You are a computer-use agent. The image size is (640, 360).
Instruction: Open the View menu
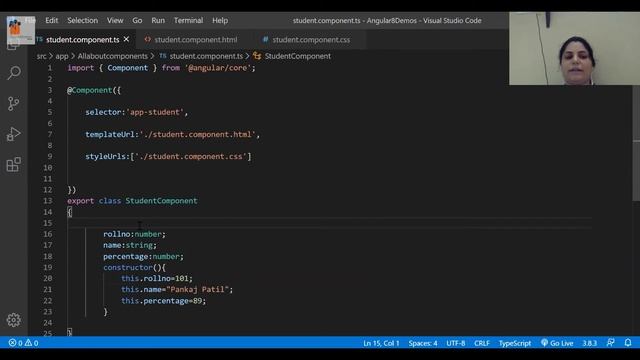click(115, 20)
